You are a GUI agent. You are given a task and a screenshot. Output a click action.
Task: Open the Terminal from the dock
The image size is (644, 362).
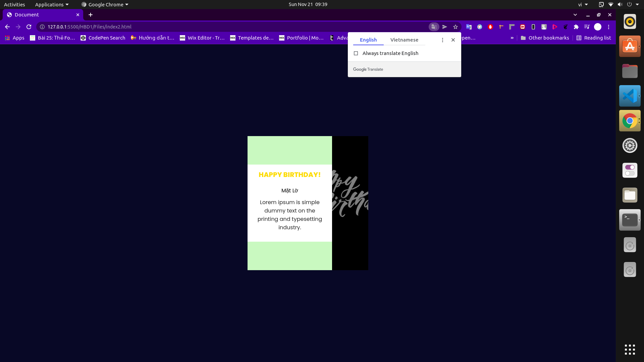630,220
